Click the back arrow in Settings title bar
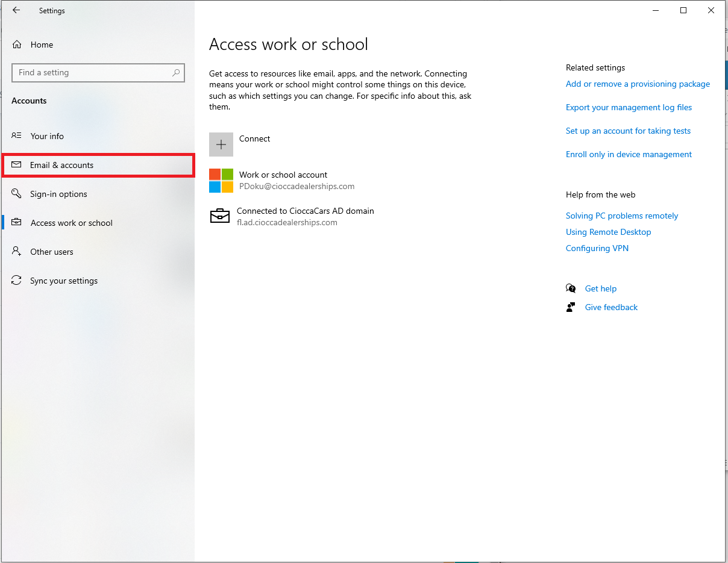This screenshot has width=728, height=563. coord(16,10)
